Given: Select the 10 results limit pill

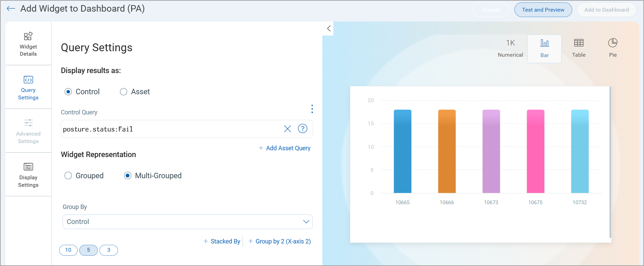Looking at the screenshot, I should click(x=68, y=250).
